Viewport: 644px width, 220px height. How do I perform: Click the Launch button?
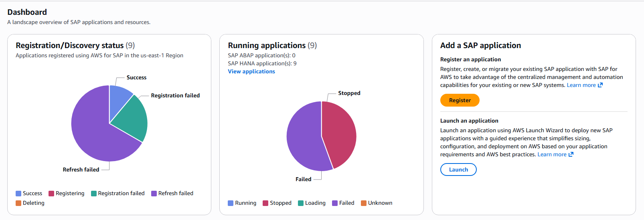click(458, 170)
